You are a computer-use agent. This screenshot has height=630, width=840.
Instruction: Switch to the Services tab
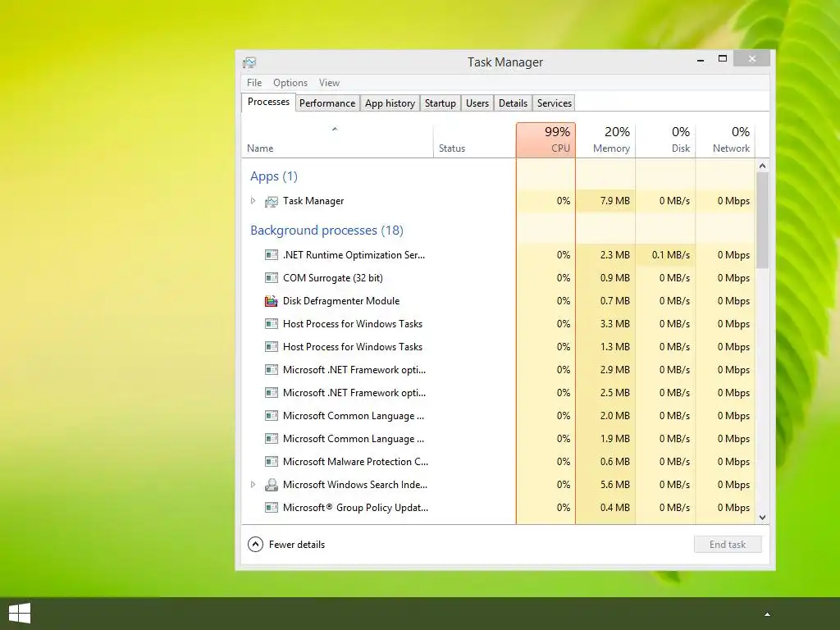click(x=555, y=103)
